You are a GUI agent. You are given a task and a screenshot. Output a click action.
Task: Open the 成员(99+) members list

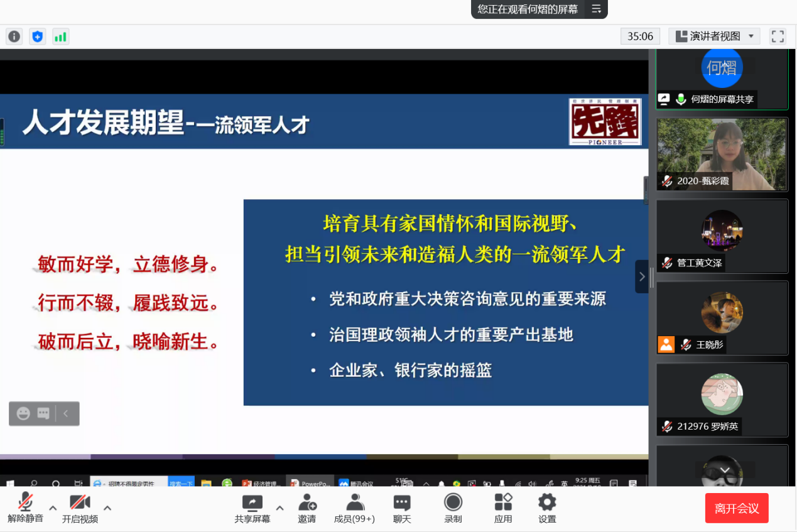pyautogui.click(x=354, y=508)
